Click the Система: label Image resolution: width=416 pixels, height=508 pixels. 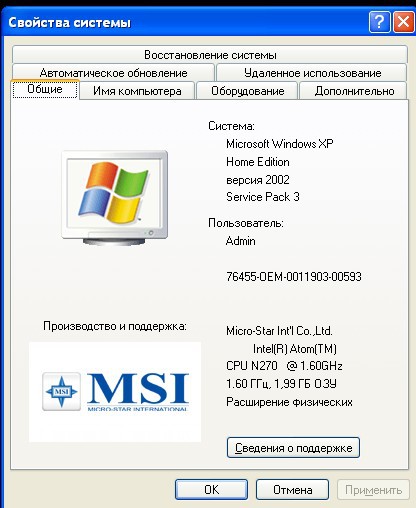tap(231, 126)
